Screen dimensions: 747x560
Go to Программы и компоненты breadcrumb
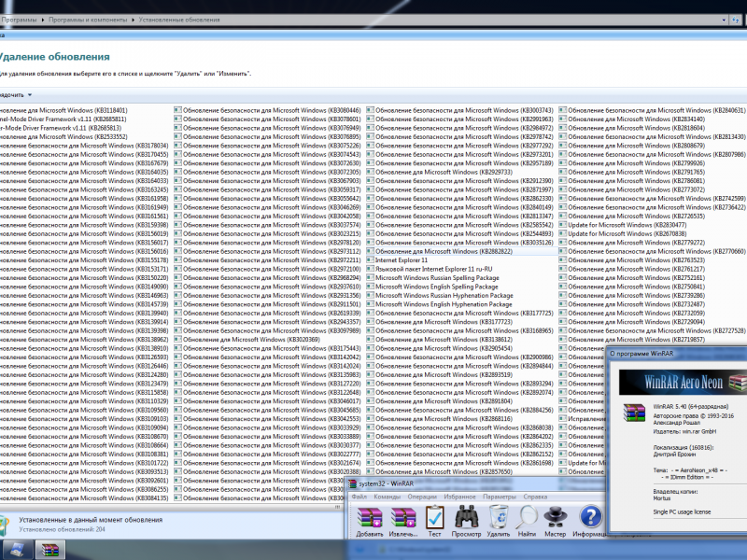[x=88, y=20]
